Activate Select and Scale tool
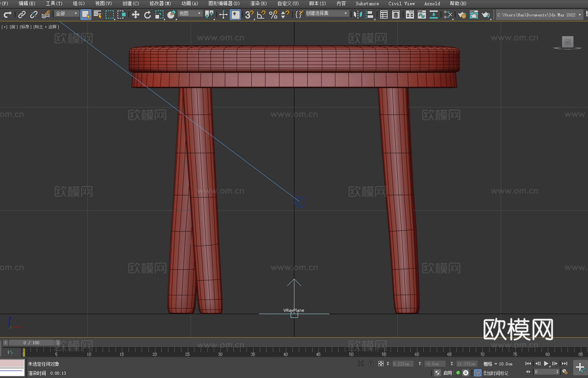Screen dimensions: 588x378 point(159,14)
